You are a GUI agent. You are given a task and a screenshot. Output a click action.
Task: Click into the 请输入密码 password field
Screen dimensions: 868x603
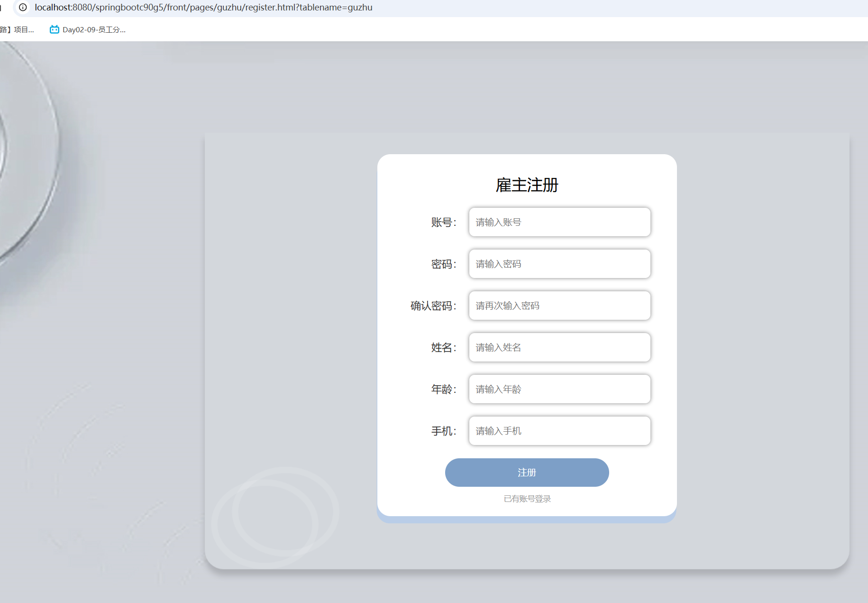559,264
